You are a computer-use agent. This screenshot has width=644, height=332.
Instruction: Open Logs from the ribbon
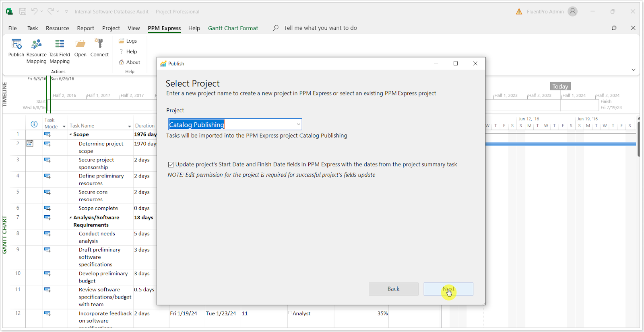pos(128,41)
